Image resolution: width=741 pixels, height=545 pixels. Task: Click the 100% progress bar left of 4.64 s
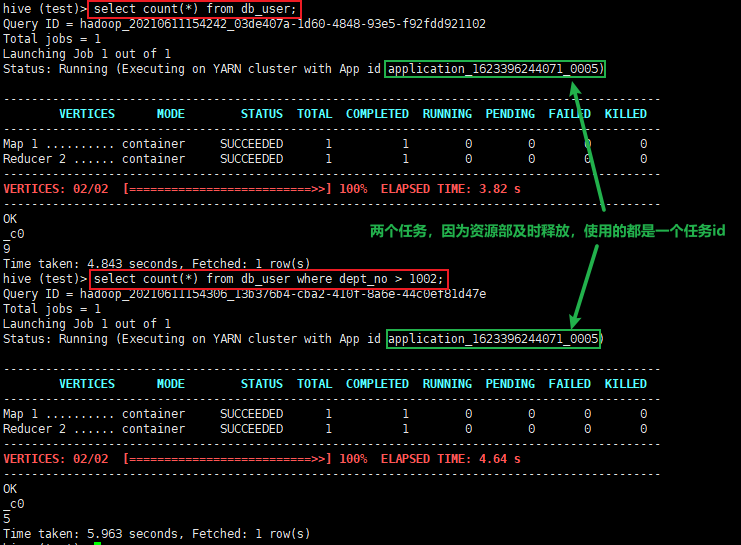[x=227, y=458]
